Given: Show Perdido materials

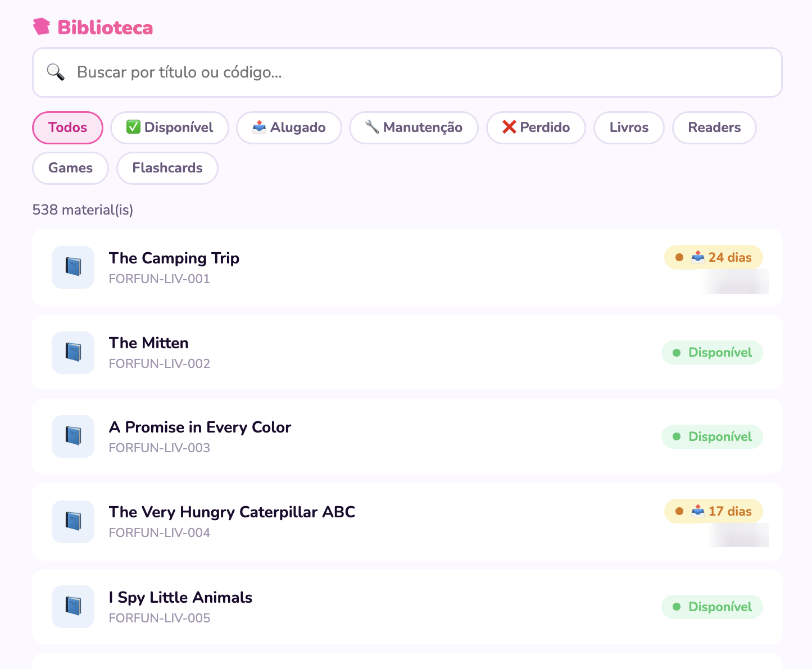Looking at the screenshot, I should pos(536,128).
